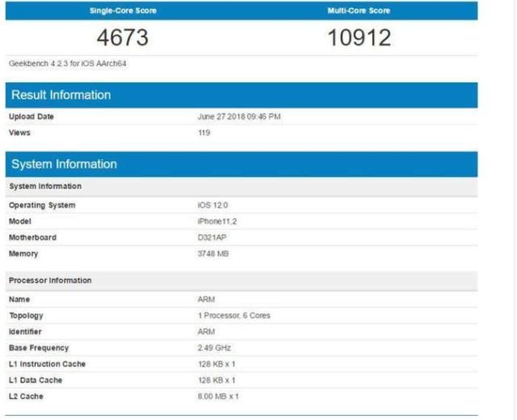This screenshot has width=517, height=420.
Task: Click the Result Information section header
Action: (x=61, y=95)
